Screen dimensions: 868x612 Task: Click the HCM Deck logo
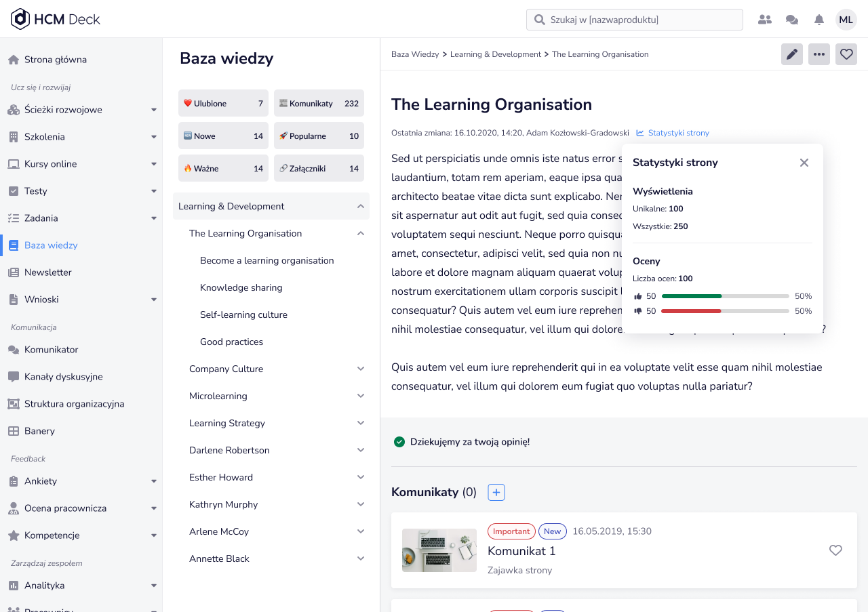(56, 19)
